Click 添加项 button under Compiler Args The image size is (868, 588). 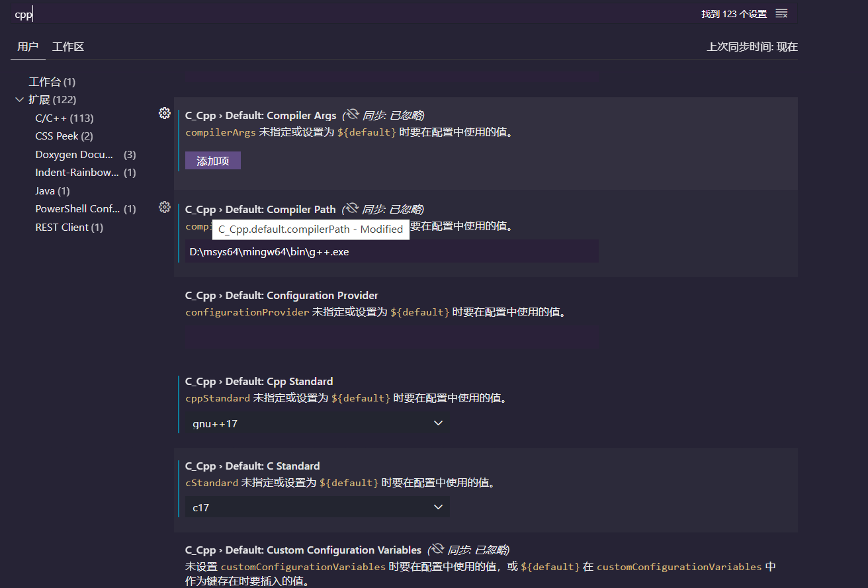click(213, 161)
